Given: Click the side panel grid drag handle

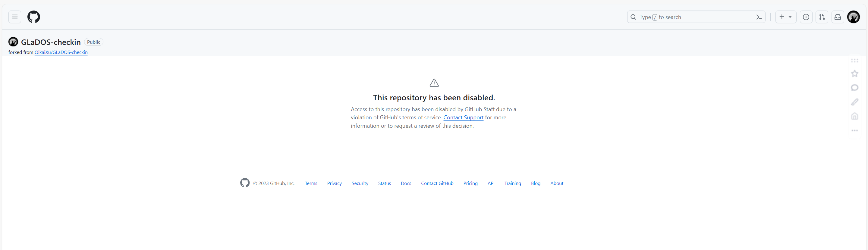Looking at the screenshot, I should tap(854, 61).
